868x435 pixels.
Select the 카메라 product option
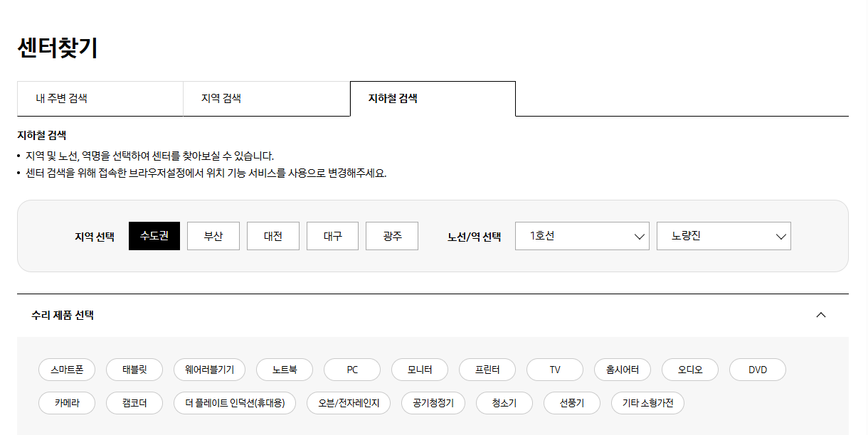coord(67,402)
